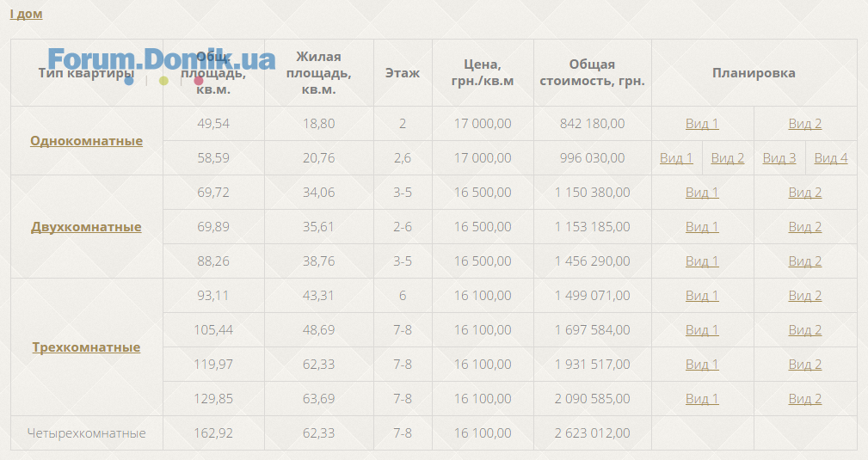Select the living area value 35,61
Screen dimensions: 868x460
(x=319, y=226)
